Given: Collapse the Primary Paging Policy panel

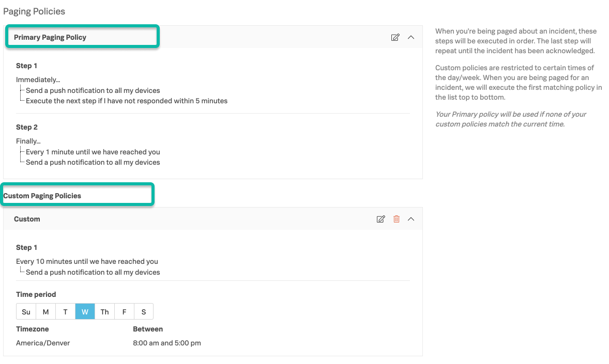Looking at the screenshot, I should 411,37.
